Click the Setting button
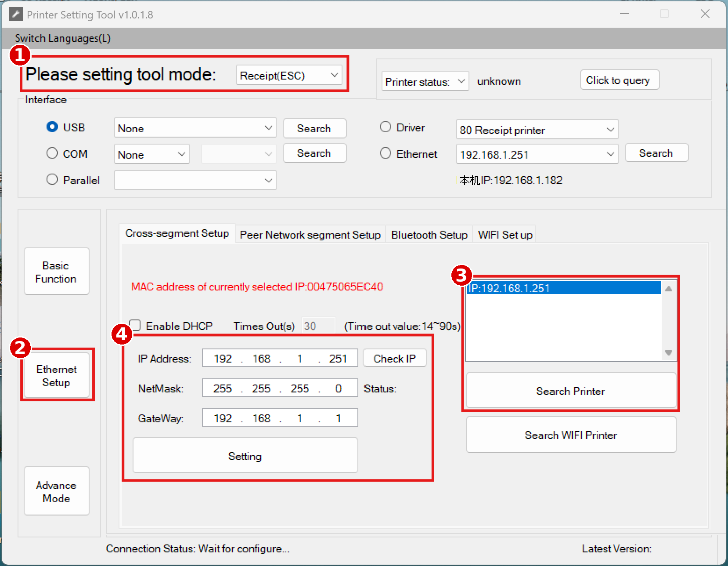 tap(245, 456)
